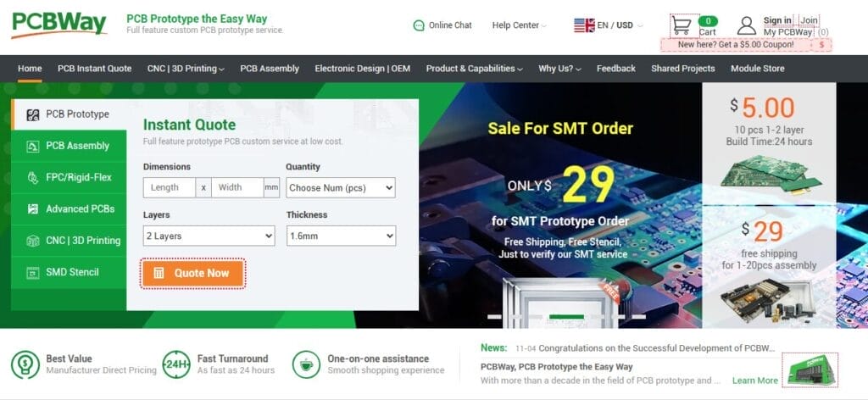Image resolution: width=868 pixels, height=400 pixels.
Task: Click the $5.00 Coupon promo banner
Action: click(746, 45)
